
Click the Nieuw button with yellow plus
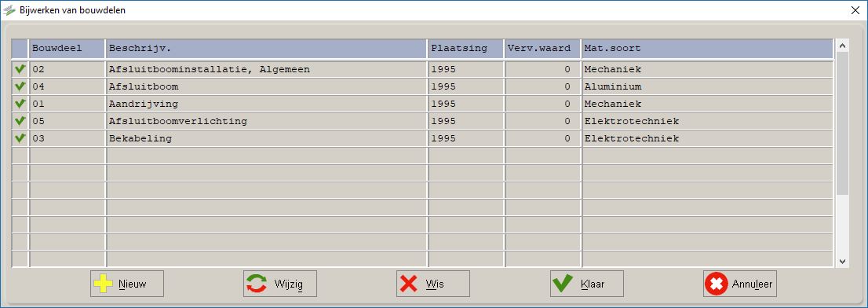point(127,284)
